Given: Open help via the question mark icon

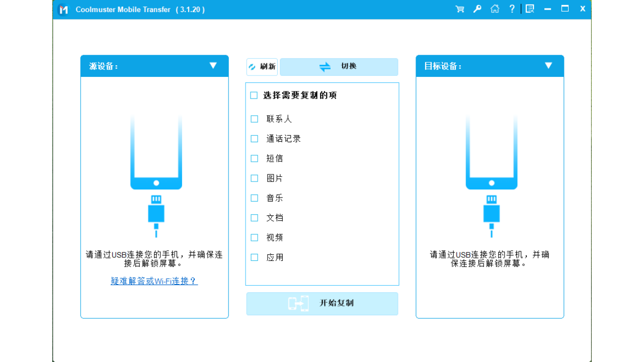Looking at the screenshot, I should point(512,9).
